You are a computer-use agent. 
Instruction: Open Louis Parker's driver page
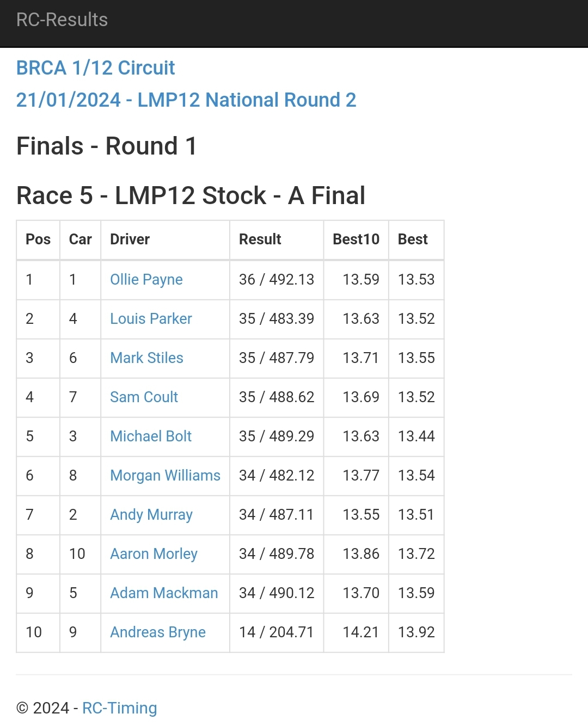(x=151, y=319)
